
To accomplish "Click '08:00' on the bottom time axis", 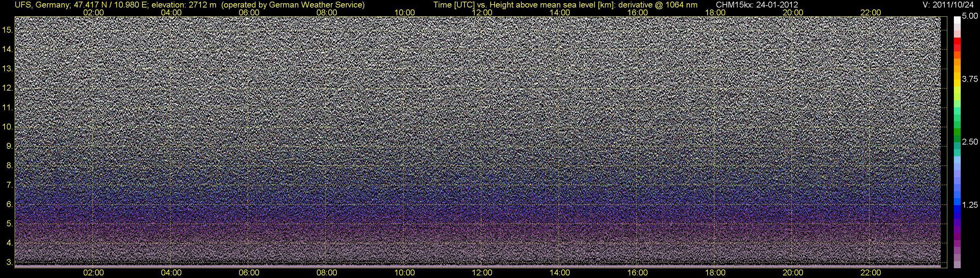I will click(x=327, y=273).
